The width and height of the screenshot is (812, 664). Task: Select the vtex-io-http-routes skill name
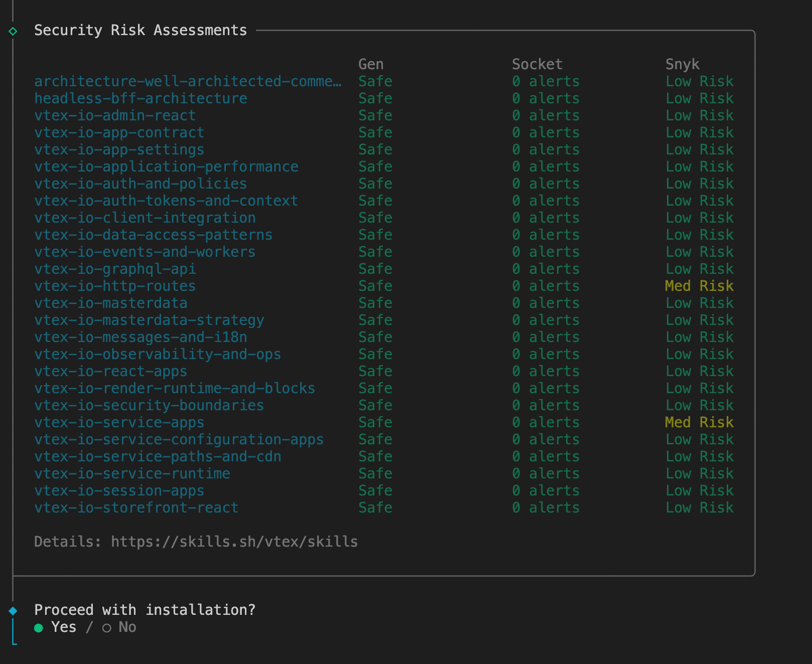115,286
